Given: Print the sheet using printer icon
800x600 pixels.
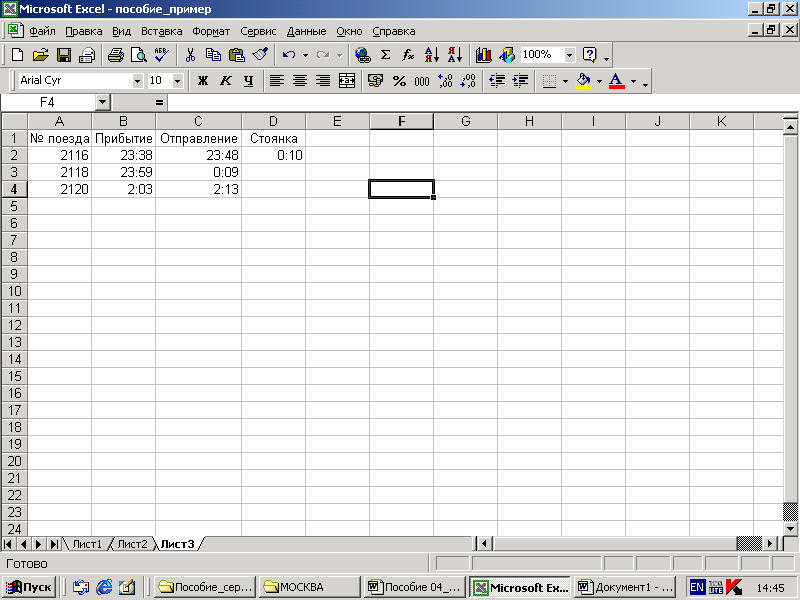Looking at the screenshot, I should (115, 55).
